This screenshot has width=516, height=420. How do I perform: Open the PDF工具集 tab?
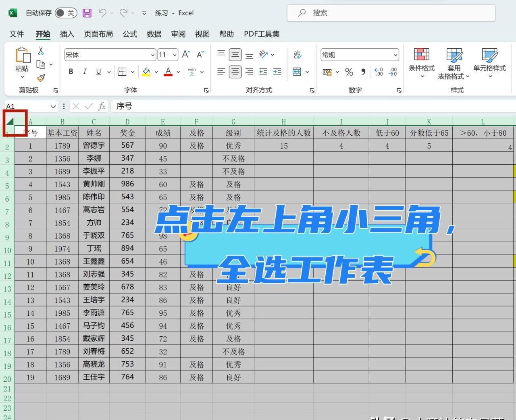tap(262, 34)
